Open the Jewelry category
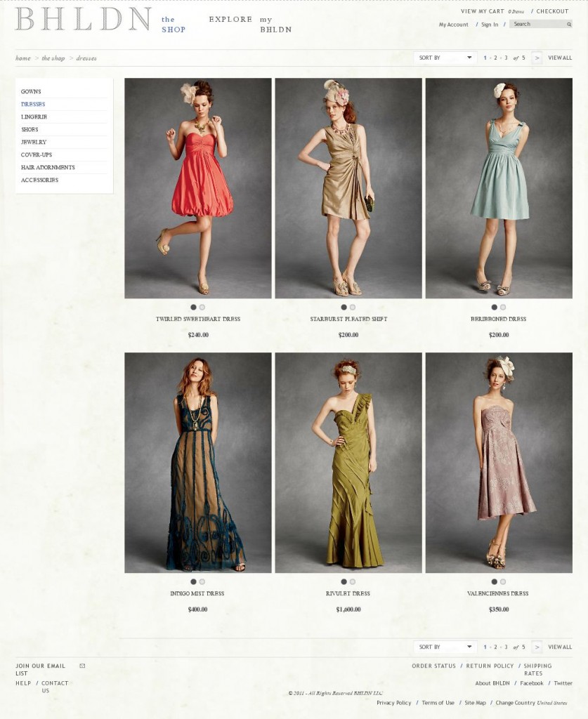Screen dimensions: 588x719 pos(34,142)
